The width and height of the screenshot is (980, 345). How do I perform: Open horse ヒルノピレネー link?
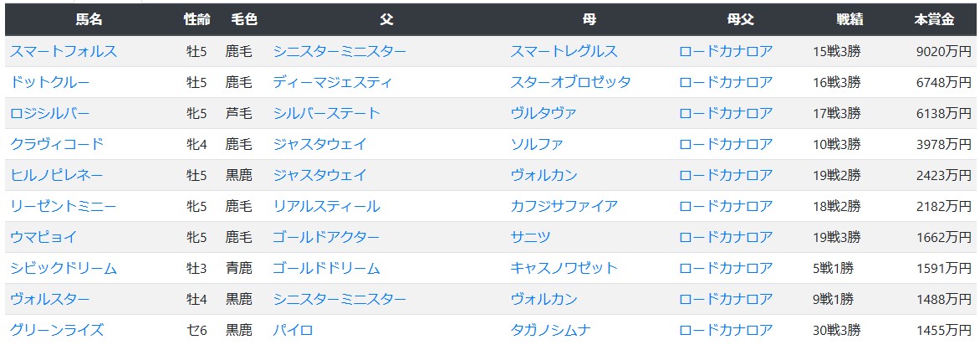[x=56, y=175]
